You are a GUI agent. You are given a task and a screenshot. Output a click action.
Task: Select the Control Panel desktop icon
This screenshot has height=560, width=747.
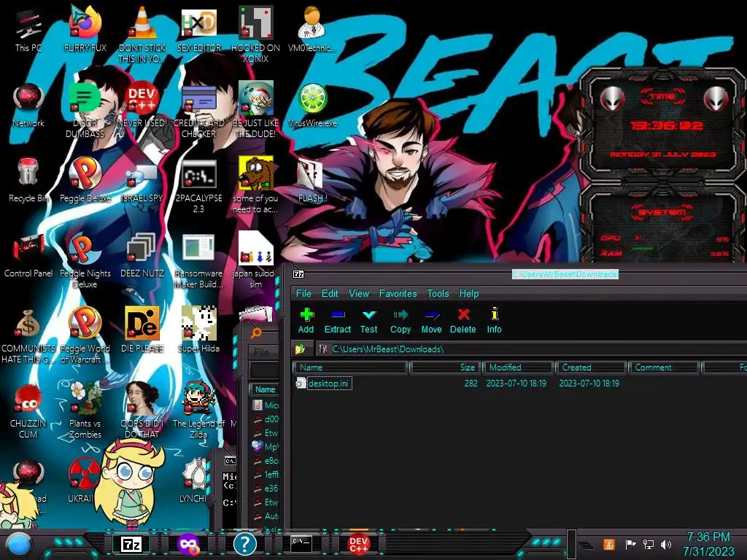coord(28,256)
